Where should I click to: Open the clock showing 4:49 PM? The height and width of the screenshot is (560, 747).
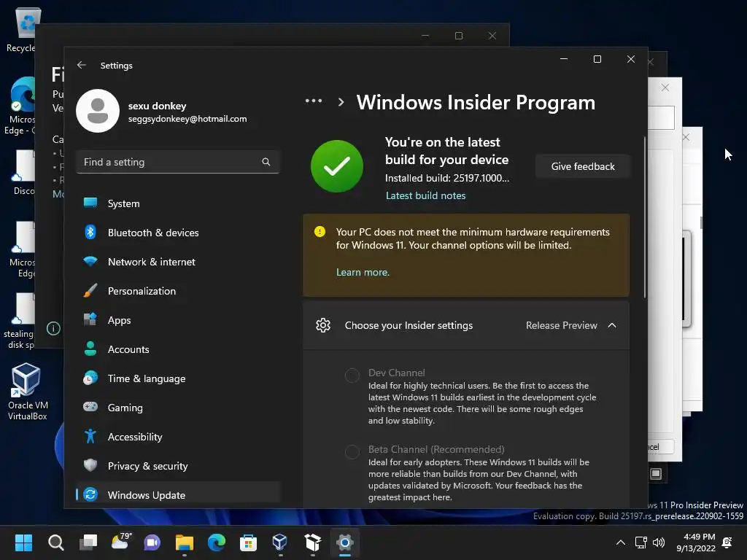pos(696,542)
